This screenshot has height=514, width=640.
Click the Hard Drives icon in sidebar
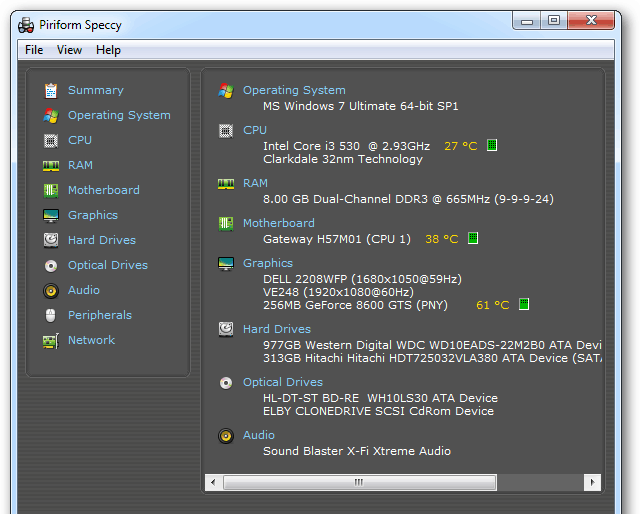click(x=50, y=240)
